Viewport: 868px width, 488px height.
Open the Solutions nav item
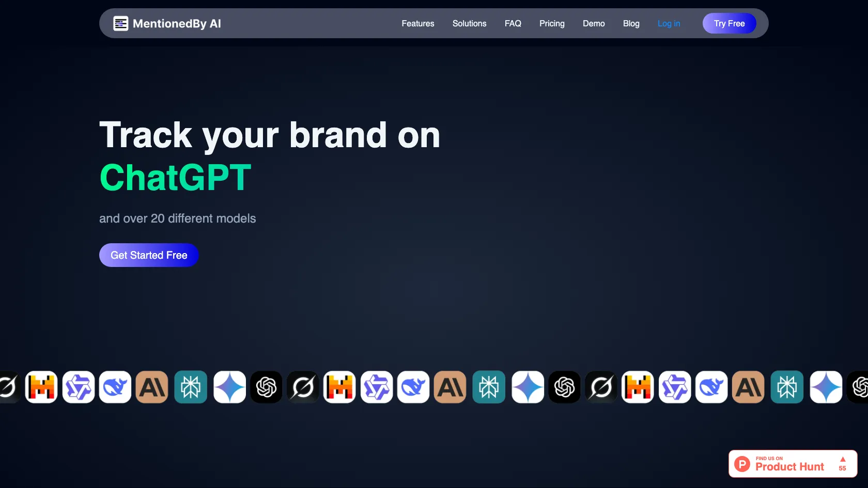point(470,23)
